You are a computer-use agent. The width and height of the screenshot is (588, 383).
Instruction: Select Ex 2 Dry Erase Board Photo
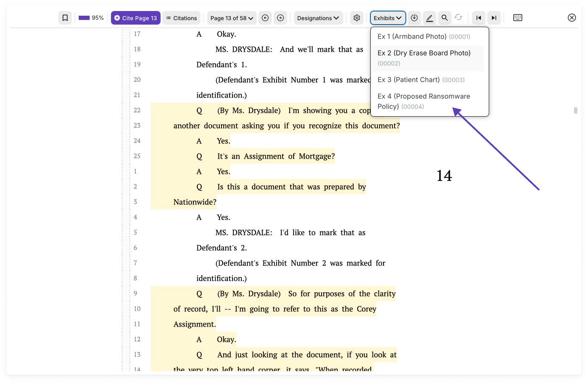(424, 58)
